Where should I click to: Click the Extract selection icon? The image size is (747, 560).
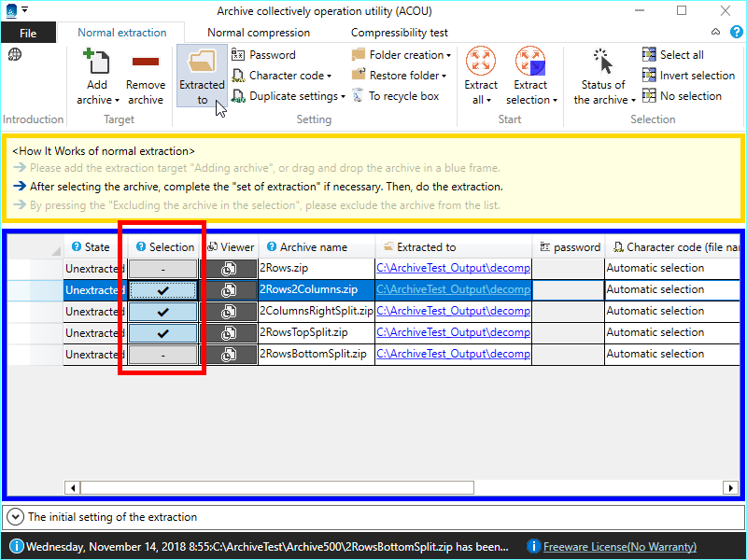[529, 63]
